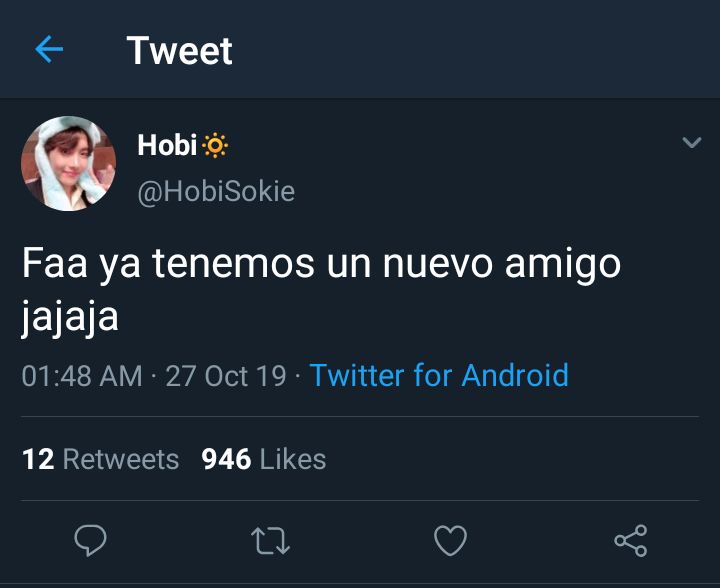The height and width of the screenshot is (588, 720).
Task: Click the Twitter for Android link
Action: coord(439,375)
